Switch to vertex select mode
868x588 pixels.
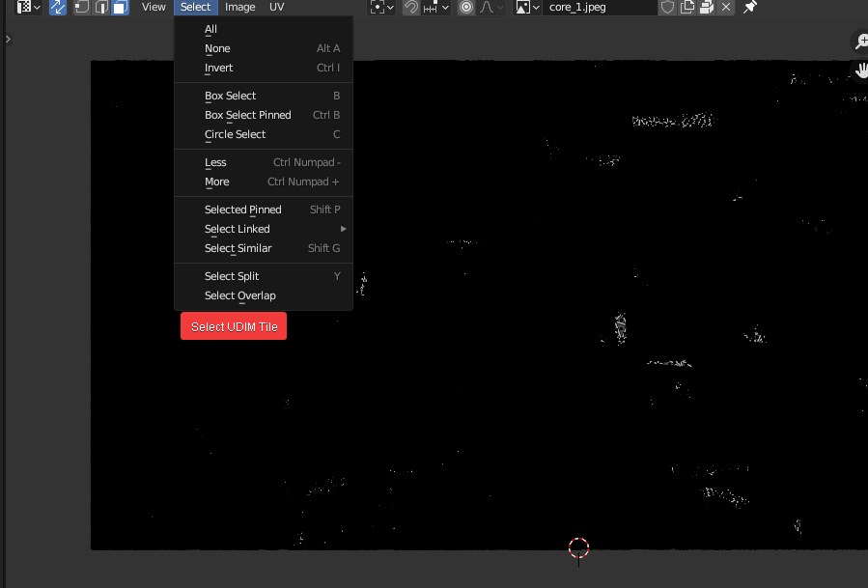coord(82,7)
